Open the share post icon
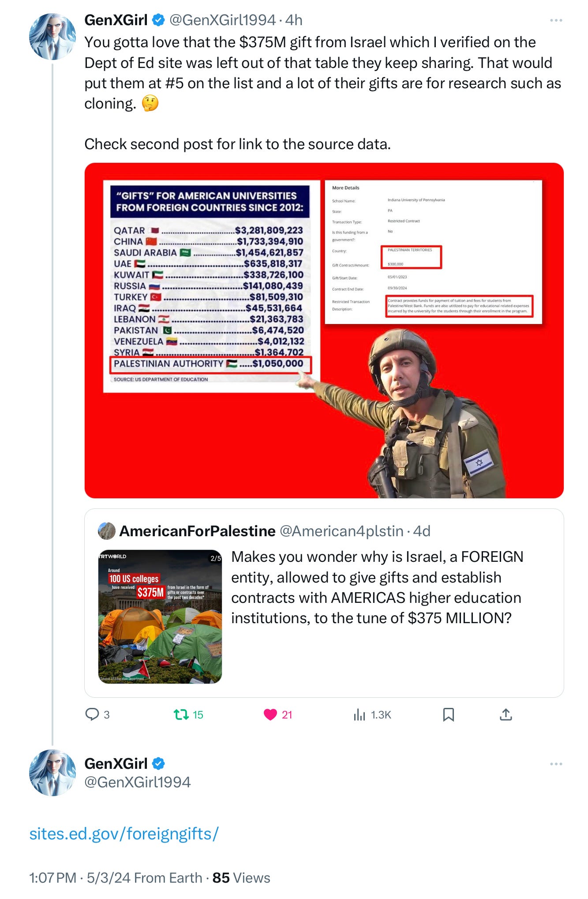588x899 pixels. [506, 715]
